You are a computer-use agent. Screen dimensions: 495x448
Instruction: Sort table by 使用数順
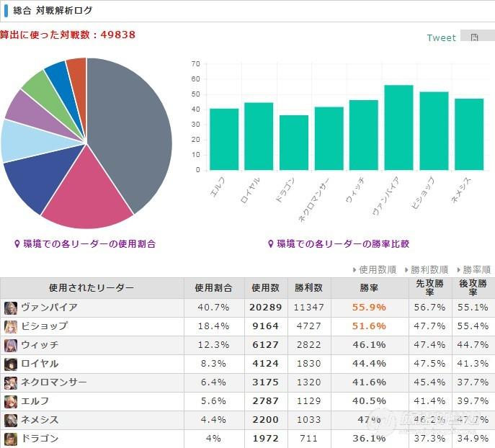(375, 270)
